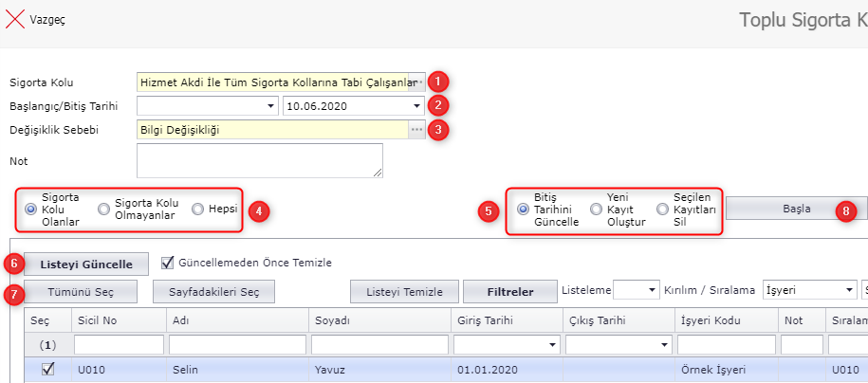Select the Hepsi radio option
Image resolution: width=868 pixels, height=383 pixels.
(x=197, y=209)
